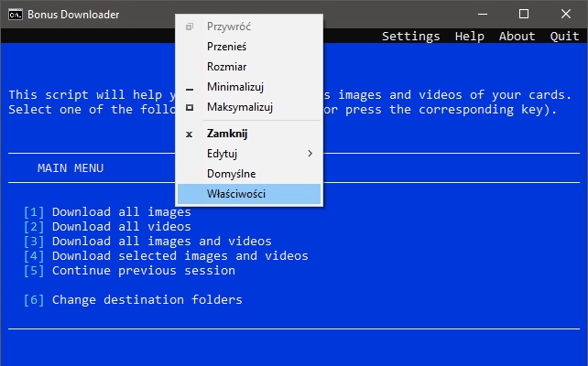The width and height of the screenshot is (588, 366).
Task: Close the Bonus Downloader window
Action: point(566,14)
